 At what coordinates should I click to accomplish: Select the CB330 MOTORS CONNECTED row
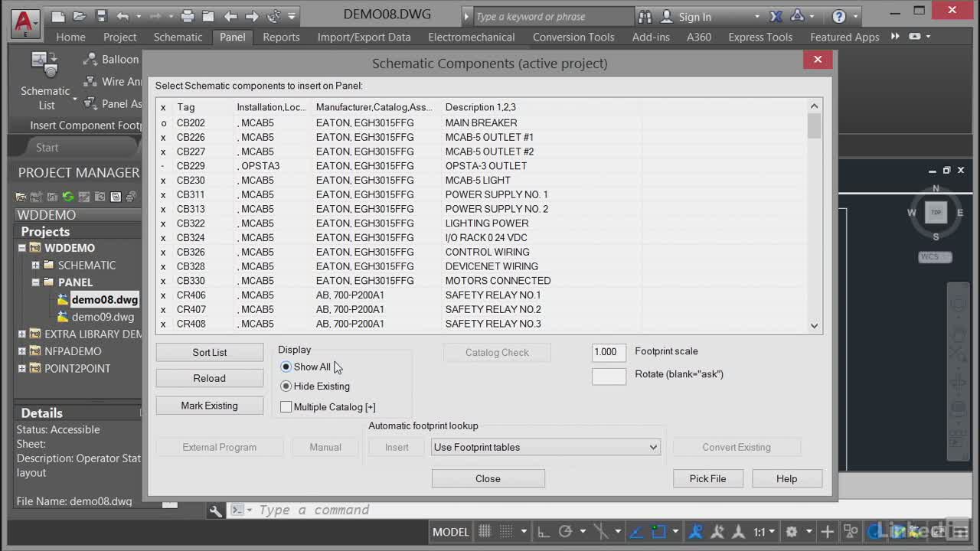[482, 281]
